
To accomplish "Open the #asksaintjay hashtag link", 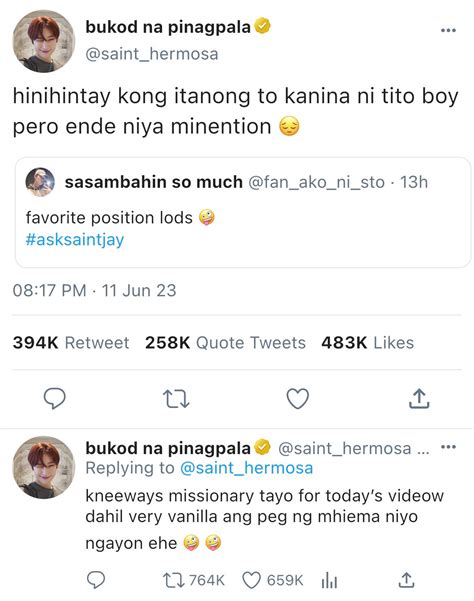I will [75, 240].
